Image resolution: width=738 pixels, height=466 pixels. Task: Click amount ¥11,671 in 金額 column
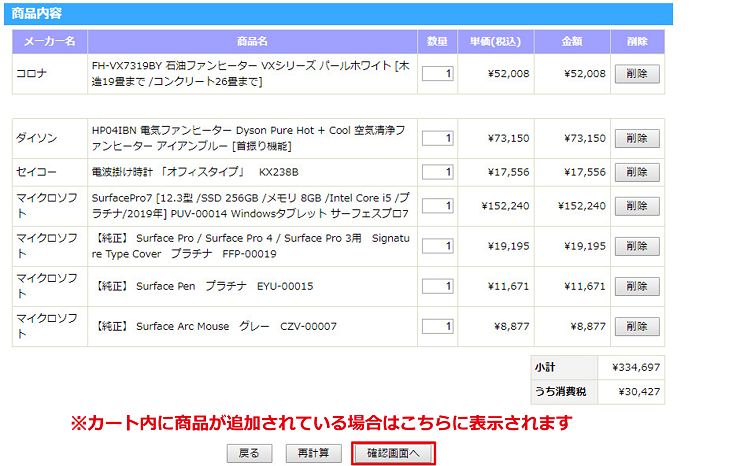click(585, 286)
